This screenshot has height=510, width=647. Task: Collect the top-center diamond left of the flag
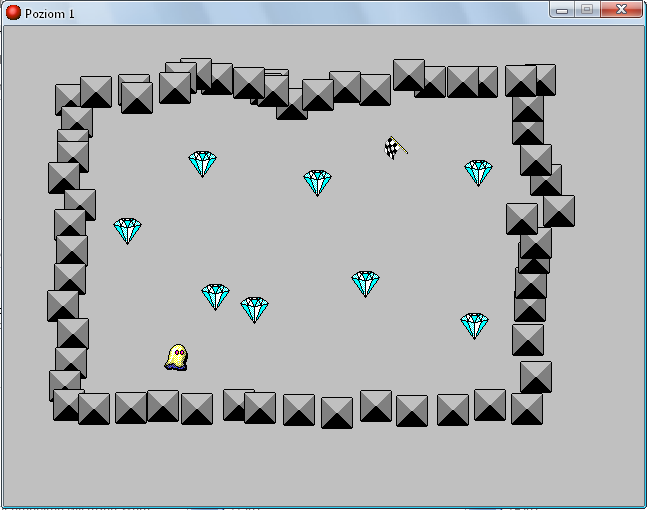pos(317,182)
